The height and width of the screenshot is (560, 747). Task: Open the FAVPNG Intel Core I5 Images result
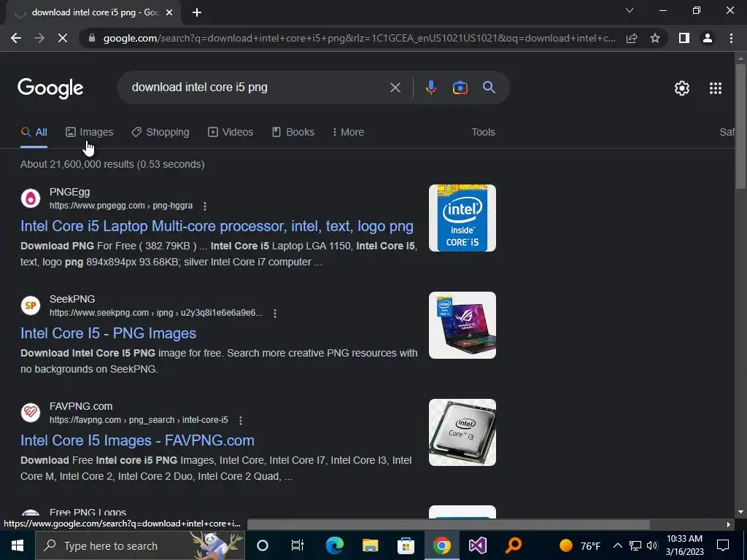tap(137, 440)
